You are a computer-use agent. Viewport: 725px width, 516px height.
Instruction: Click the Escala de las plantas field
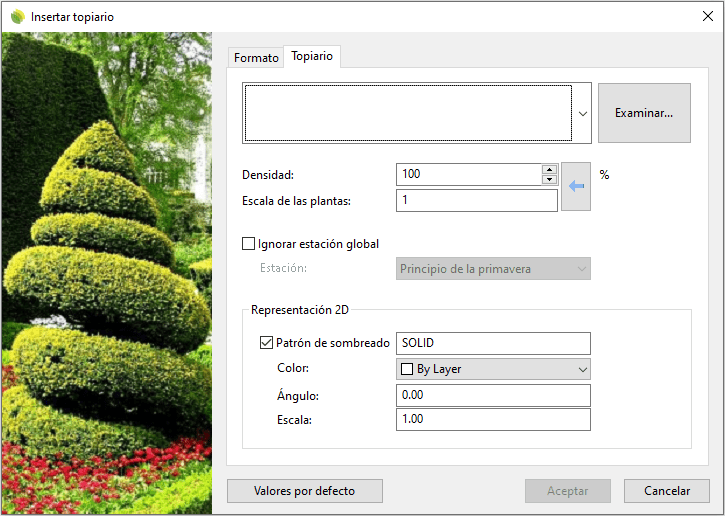[477, 201]
